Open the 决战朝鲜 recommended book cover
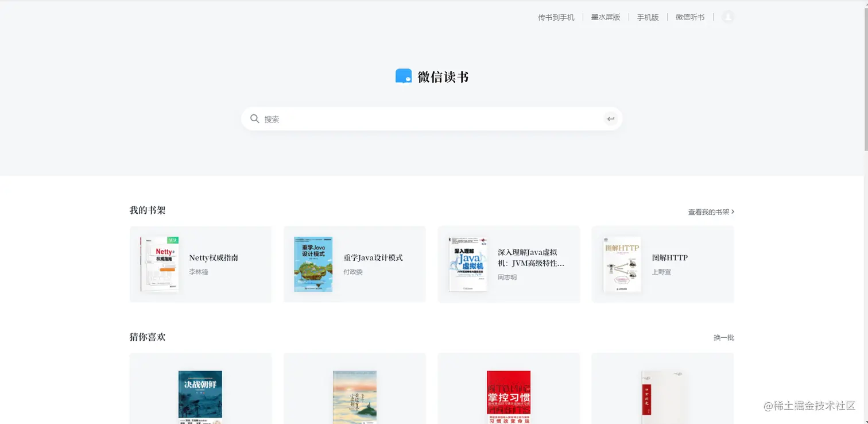The image size is (868, 424). click(x=200, y=398)
